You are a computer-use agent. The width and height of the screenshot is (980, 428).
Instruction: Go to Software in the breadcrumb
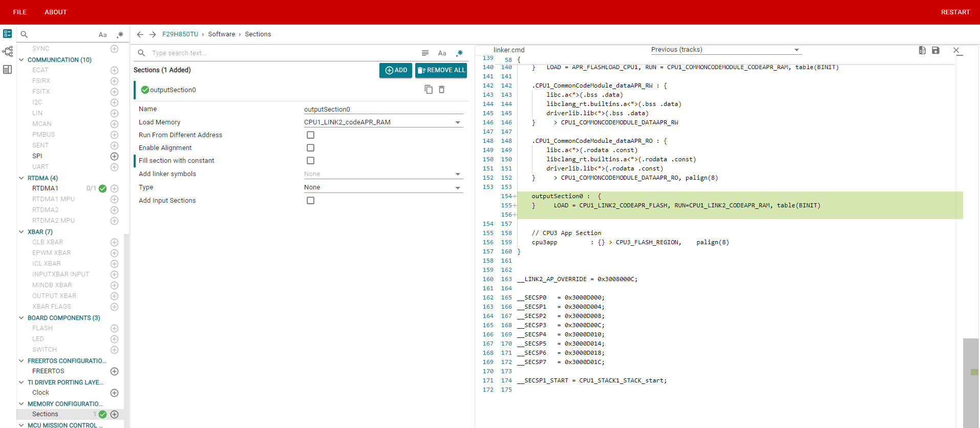[222, 34]
